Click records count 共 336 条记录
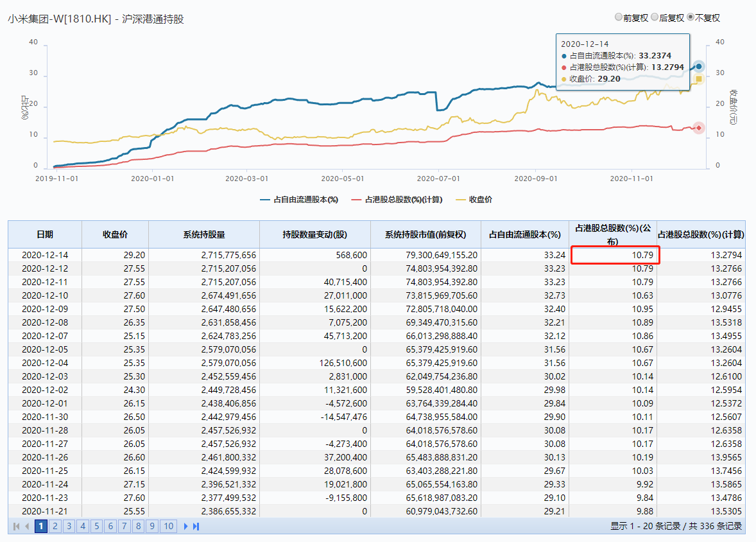The height and width of the screenshot is (542, 756). (x=715, y=526)
